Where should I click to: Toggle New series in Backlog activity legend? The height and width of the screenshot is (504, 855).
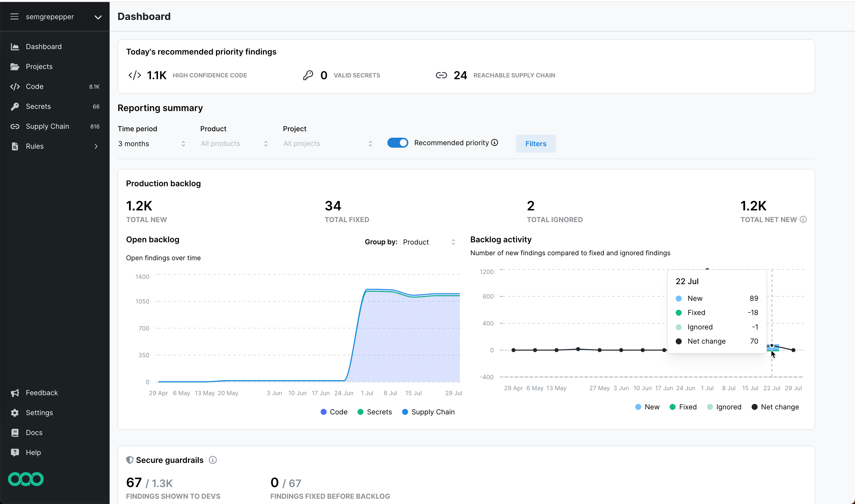click(x=647, y=407)
